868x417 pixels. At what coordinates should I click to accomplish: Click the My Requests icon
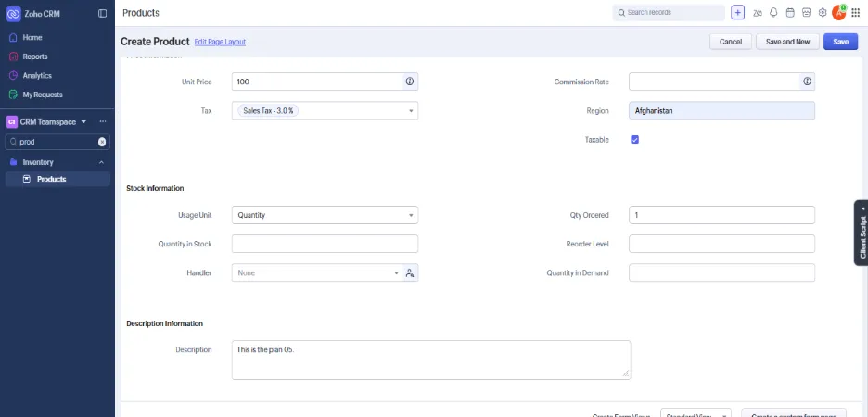pyautogui.click(x=14, y=95)
